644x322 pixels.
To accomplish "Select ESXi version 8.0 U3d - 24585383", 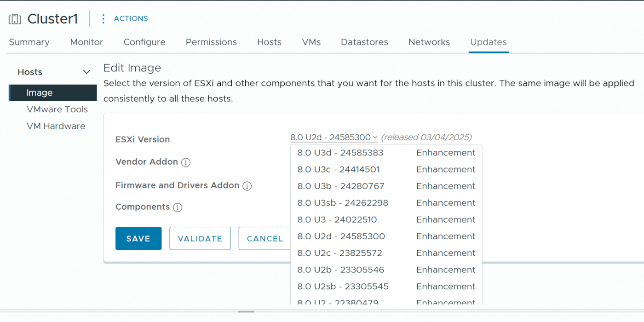I will 340,152.
